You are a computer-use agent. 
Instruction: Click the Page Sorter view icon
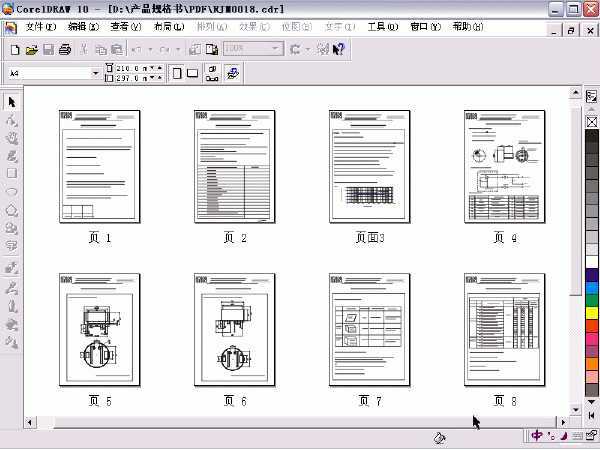click(x=233, y=73)
